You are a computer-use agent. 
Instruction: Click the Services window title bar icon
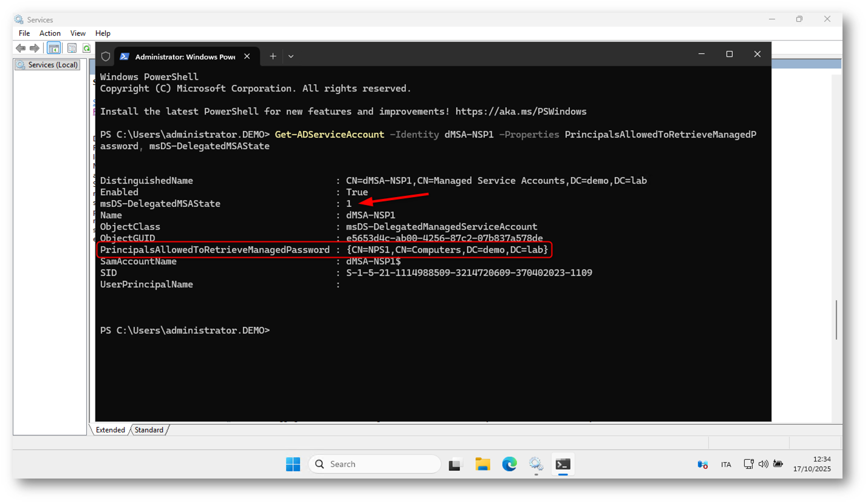pyautogui.click(x=19, y=19)
